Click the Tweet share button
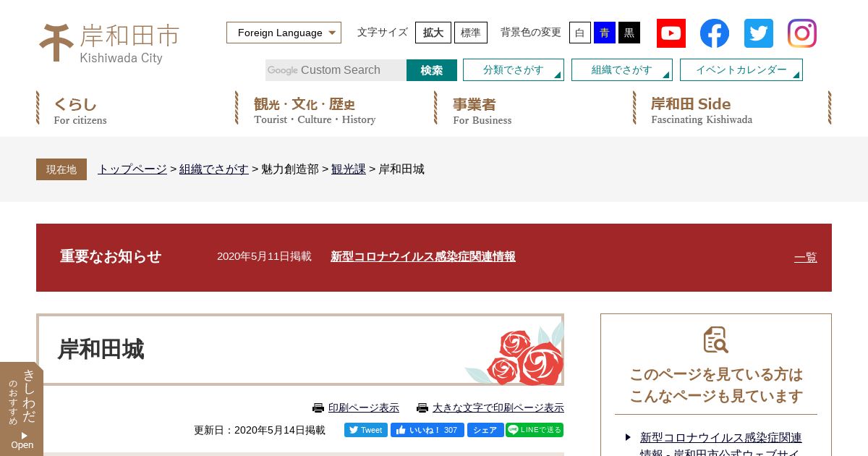 click(x=366, y=430)
